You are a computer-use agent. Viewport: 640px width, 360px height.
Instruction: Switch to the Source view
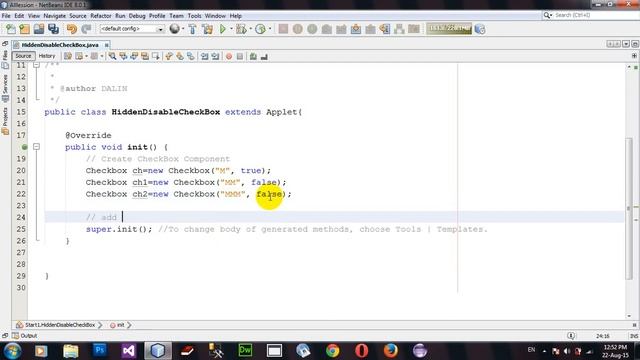coord(23,56)
